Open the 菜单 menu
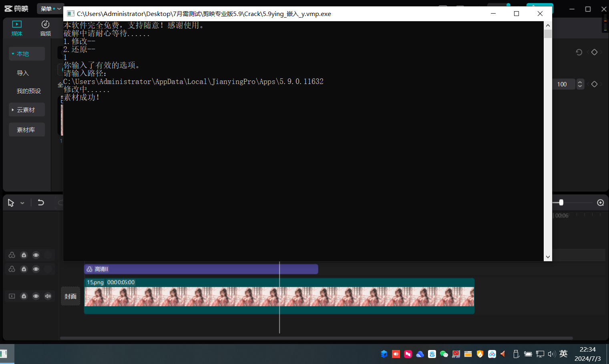 pyautogui.click(x=50, y=9)
